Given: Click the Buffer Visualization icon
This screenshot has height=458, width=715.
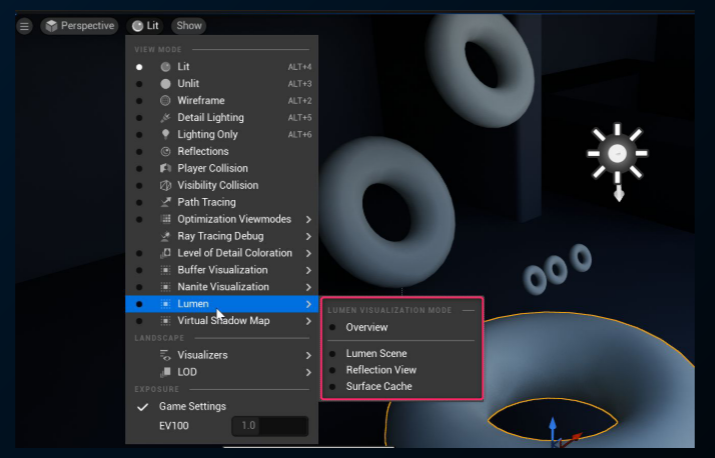Looking at the screenshot, I should [x=166, y=270].
